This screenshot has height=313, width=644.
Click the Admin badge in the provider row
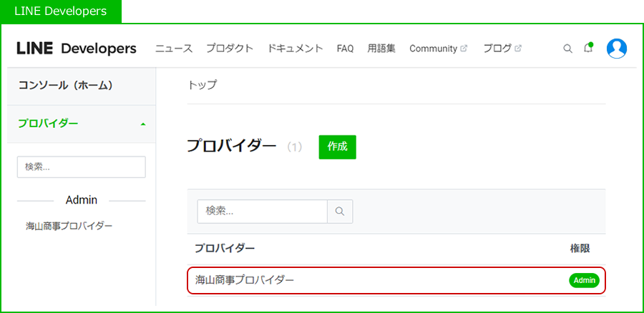click(x=584, y=281)
